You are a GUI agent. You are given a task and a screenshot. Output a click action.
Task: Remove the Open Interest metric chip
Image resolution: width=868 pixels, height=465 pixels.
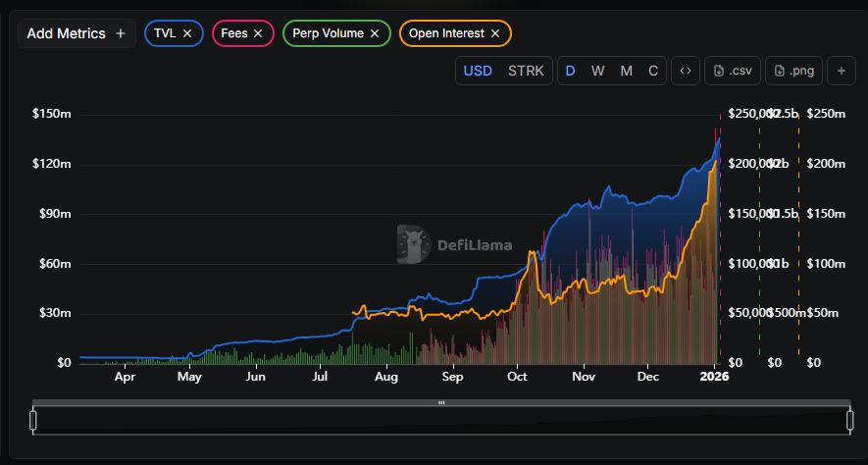click(x=495, y=33)
